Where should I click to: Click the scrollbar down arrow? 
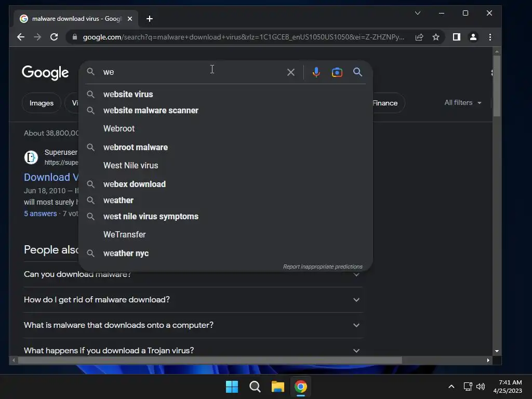pos(497,351)
